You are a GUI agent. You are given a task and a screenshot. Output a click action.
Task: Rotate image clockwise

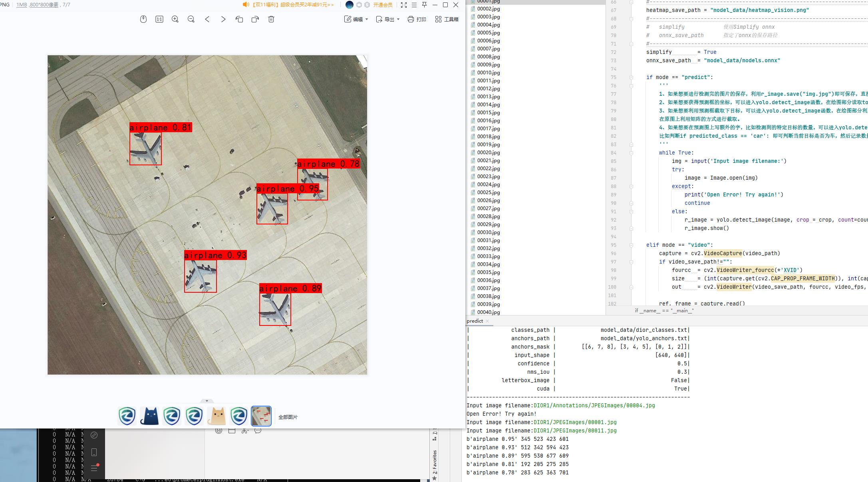tap(255, 19)
